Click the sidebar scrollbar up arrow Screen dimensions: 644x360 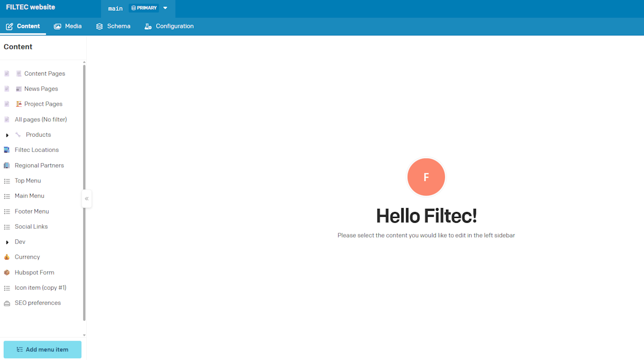(84, 62)
